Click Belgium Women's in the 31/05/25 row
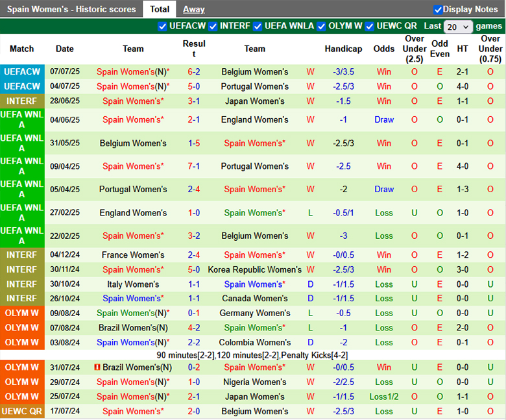The height and width of the screenshot is (420, 506). point(133,143)
